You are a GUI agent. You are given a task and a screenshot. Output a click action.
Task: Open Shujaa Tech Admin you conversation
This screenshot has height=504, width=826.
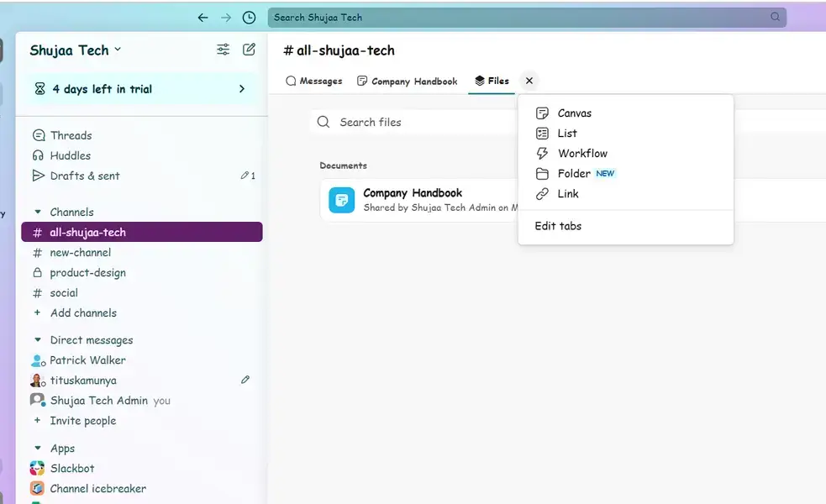click(142, 400)
